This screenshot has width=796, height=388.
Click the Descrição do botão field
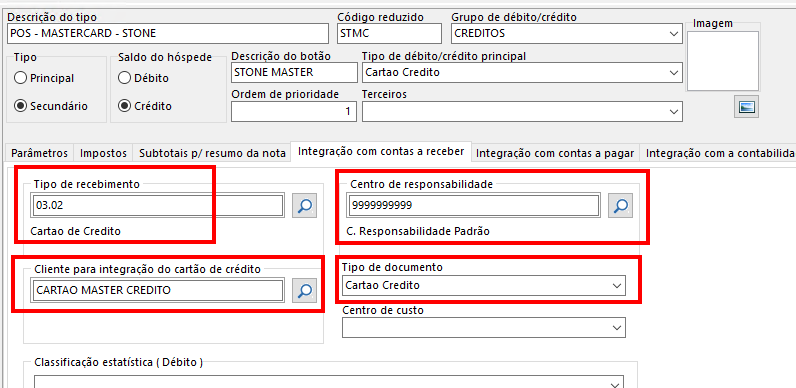[294, 72]
